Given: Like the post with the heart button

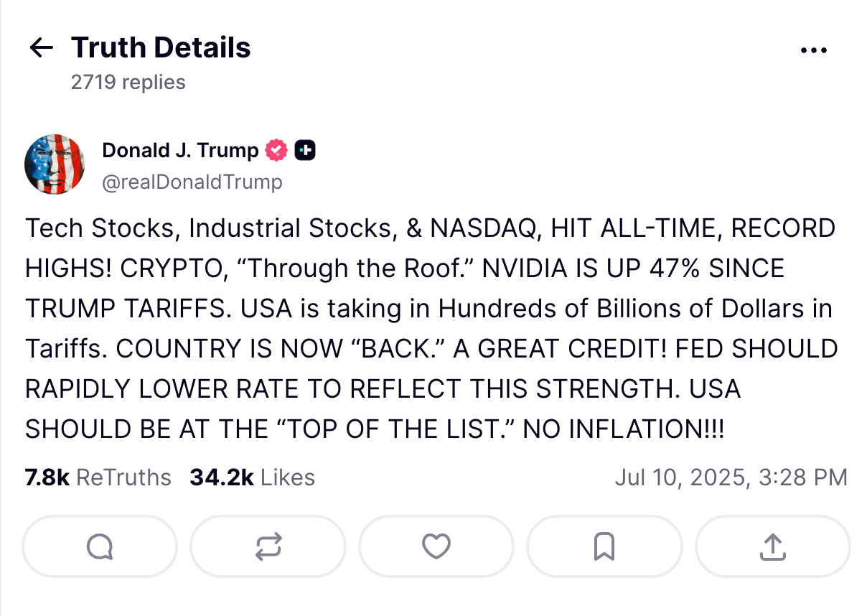Looking at the screenshot, I should [436, 547].
